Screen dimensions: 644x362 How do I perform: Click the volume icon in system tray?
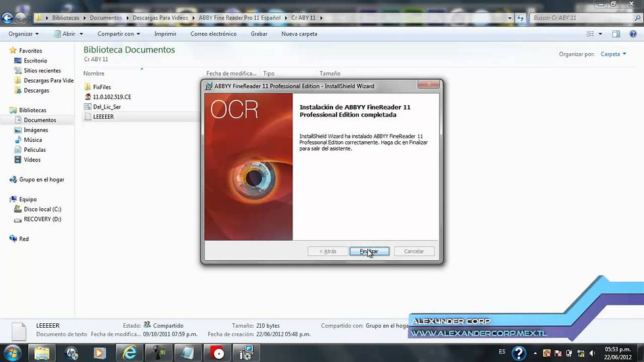(592, 353)
